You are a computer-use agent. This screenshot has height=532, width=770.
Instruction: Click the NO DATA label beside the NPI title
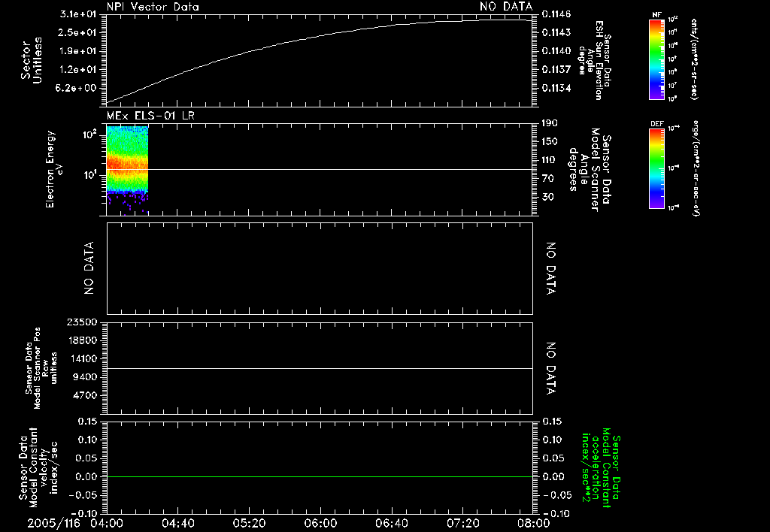coord(506,7)
